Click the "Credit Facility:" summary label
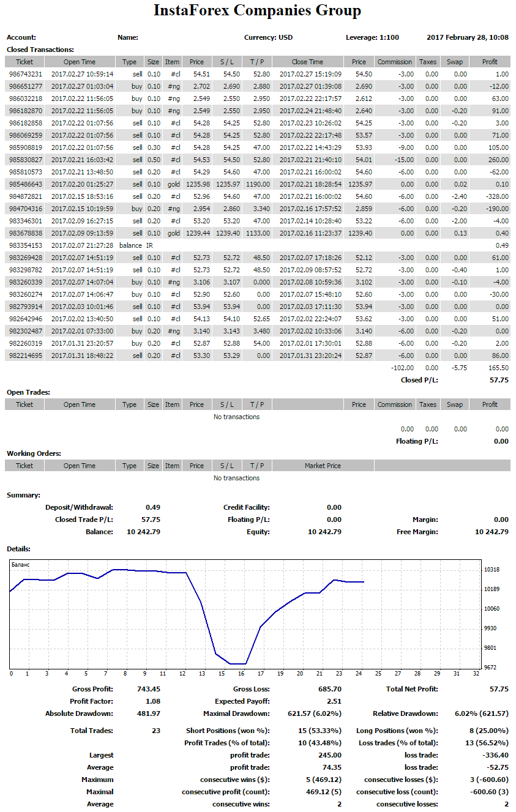This screenshot has height=812, width=516. tap(247, 507)
